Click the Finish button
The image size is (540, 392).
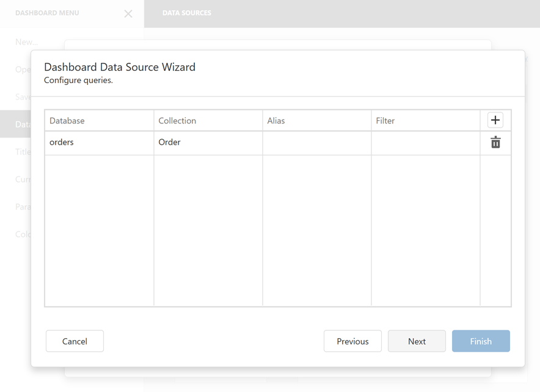(x=481, y=341)
